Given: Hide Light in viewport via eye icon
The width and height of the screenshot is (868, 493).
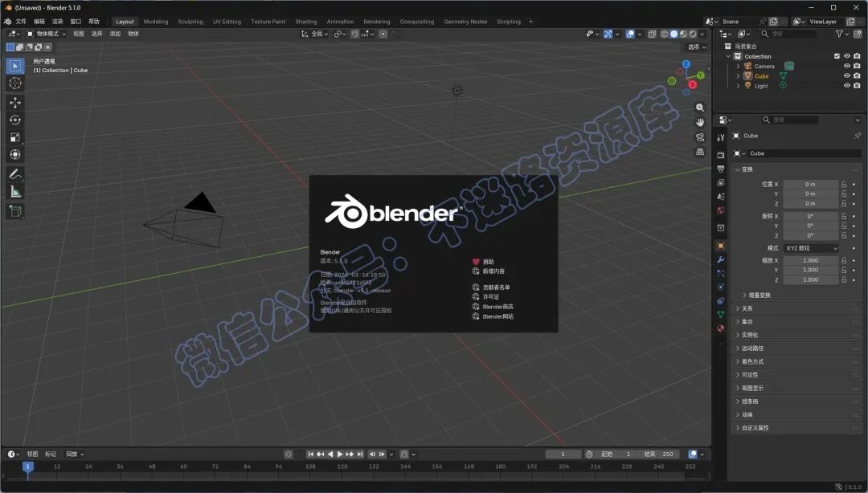Looking at the screenshot, I should coord(846,86).
